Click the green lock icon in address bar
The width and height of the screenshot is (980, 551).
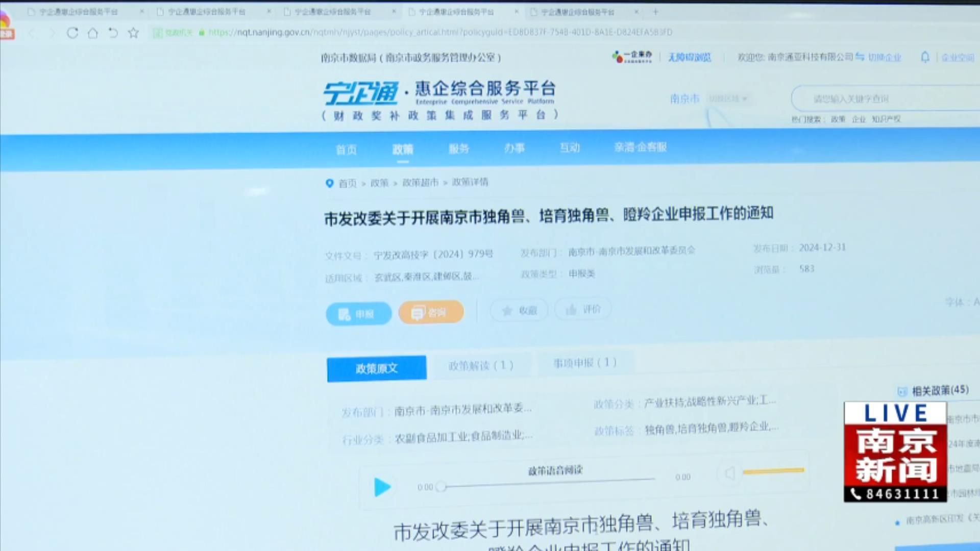[202, 33]
